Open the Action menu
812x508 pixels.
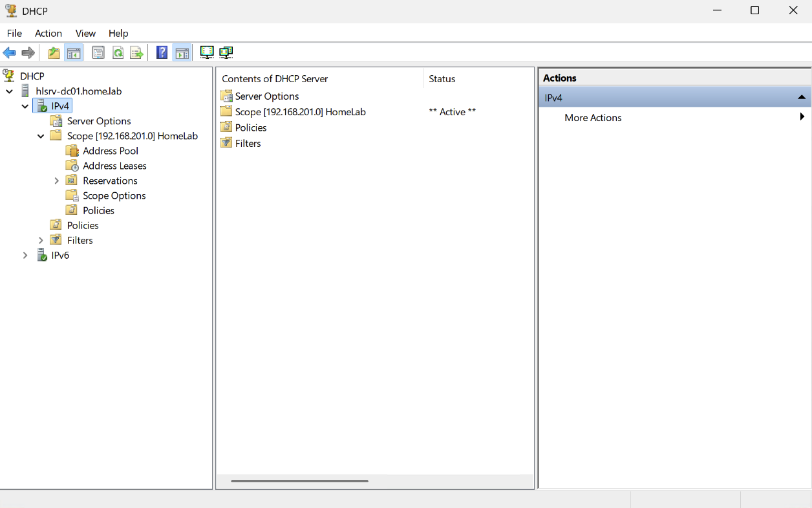click(48, 33)
